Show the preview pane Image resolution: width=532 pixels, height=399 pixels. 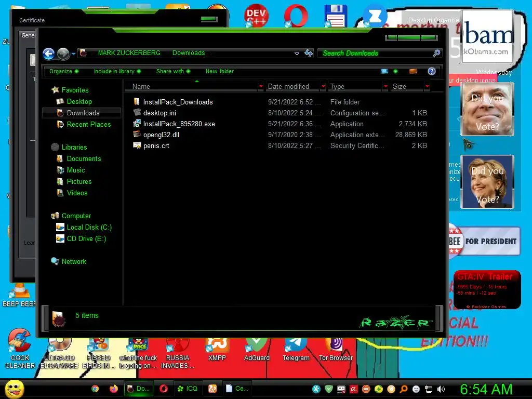point(413,71)
